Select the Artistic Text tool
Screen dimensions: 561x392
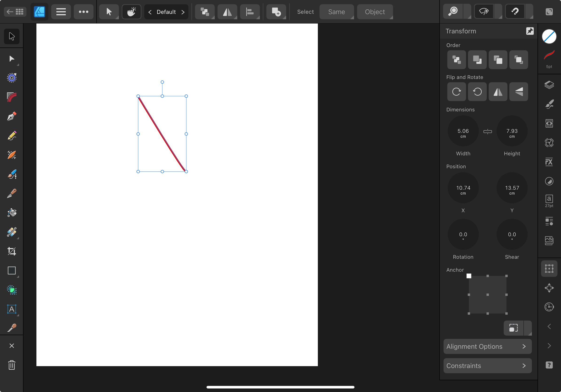tap(12, 310)
